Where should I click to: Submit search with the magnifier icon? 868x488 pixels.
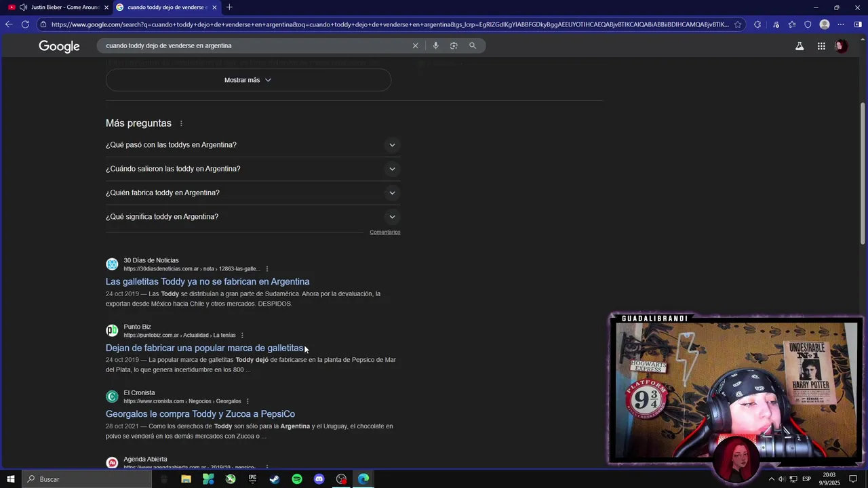coord(473,45)
